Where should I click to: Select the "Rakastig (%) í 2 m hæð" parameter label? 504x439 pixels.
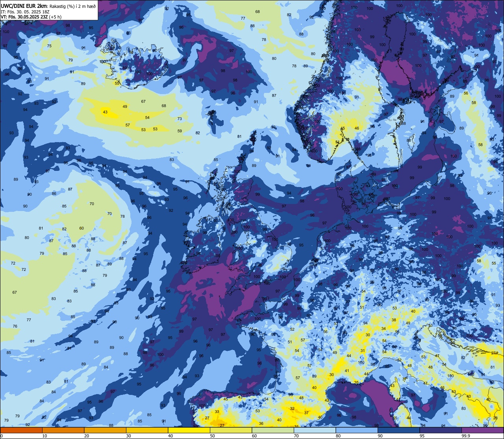pyautogui.click(x=72, y=6)
